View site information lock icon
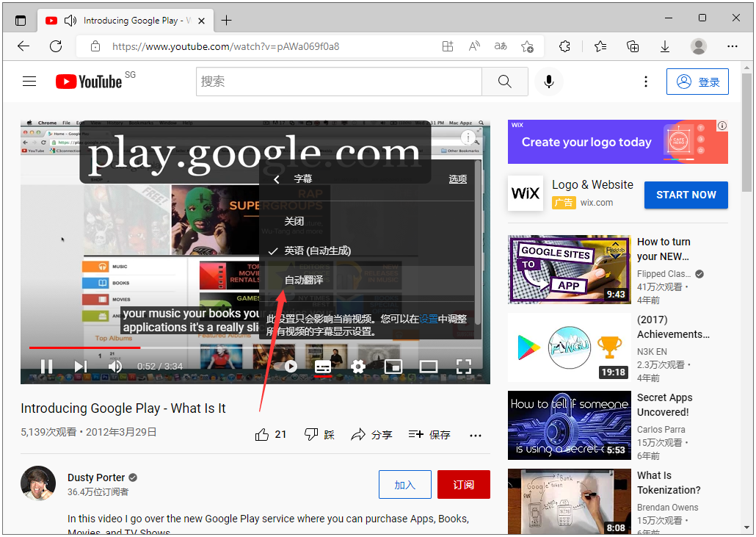 click(x=95, y=46)
